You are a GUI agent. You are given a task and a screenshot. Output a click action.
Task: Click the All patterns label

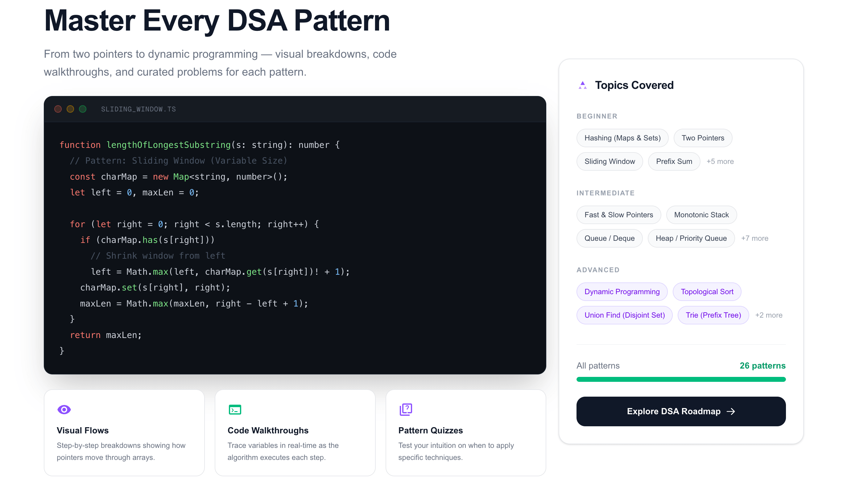pyautogui.click(x=598, y=365)
